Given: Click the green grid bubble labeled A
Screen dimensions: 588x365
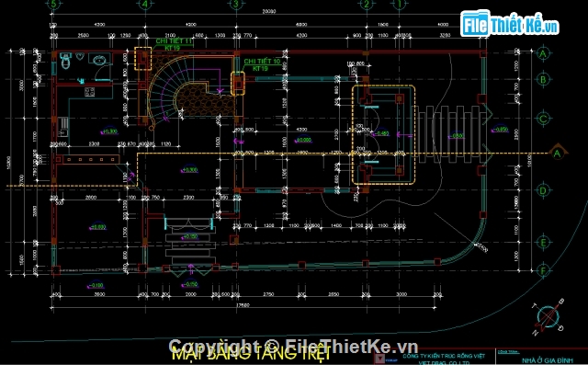Looking at the screenshot, I should (x=543, y=53).
